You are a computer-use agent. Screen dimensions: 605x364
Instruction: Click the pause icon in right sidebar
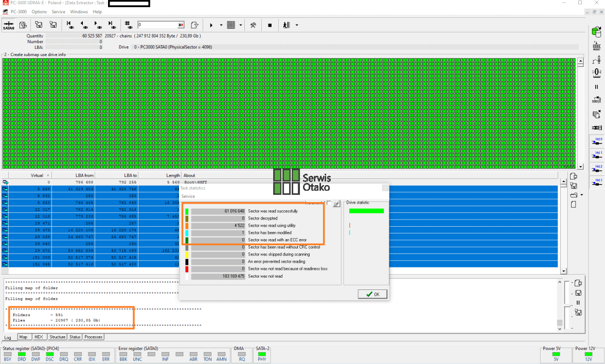[597, 87]
